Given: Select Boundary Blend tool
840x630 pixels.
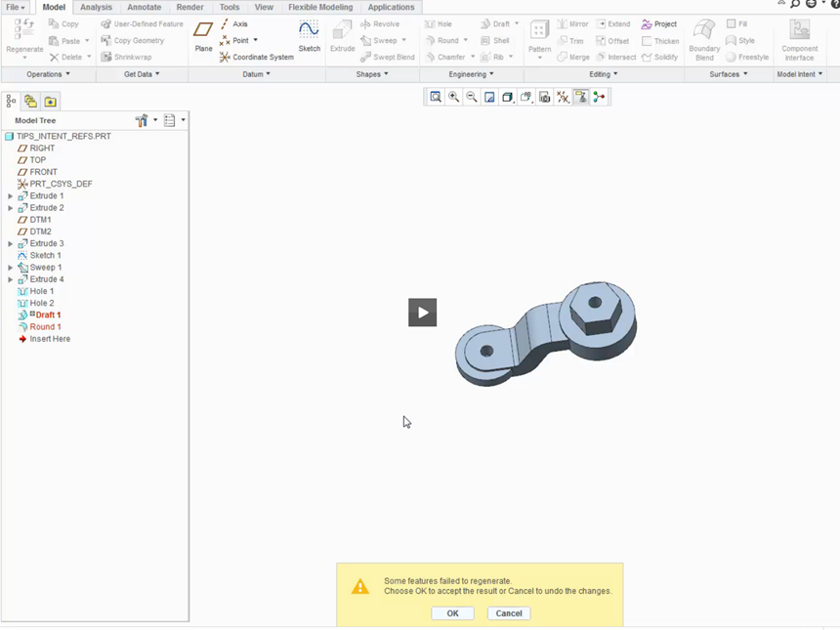Looking at the screenshot, I should (704, 40).
